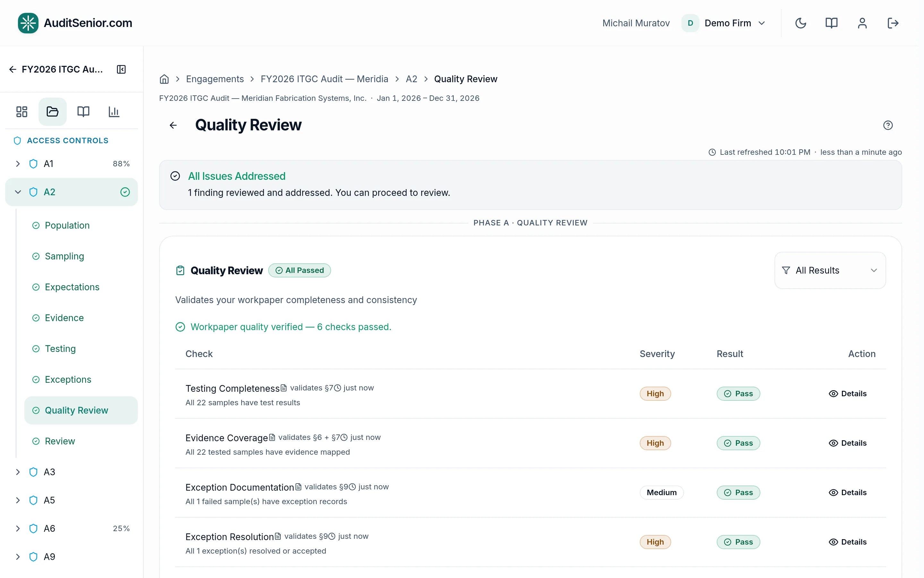The width and height of the screenshot is (924, 578).
Task: Expand the A1 control chevron
Action: (x=18, y=164)
